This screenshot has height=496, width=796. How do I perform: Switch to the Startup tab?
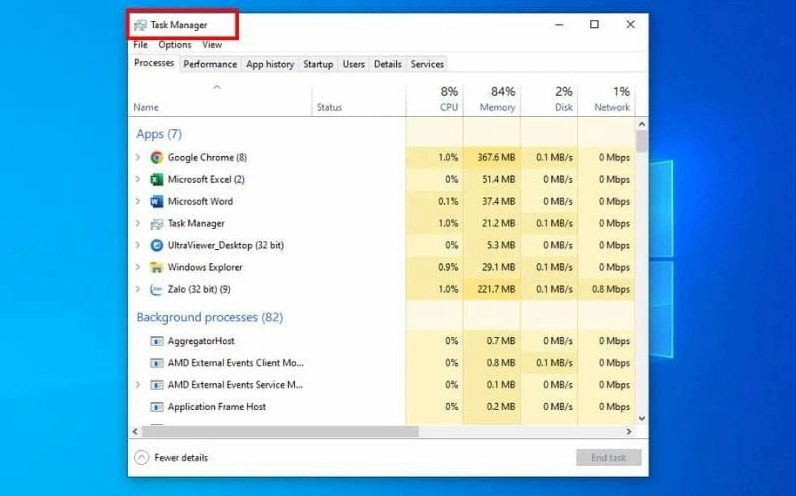(318, 64)
